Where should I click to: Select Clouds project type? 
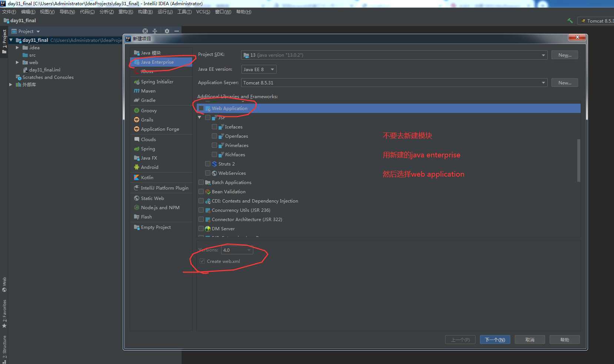point(148,139)
